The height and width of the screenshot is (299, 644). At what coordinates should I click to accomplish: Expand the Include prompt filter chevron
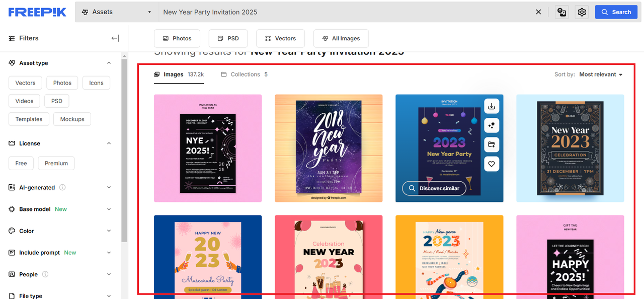(109, 253)
